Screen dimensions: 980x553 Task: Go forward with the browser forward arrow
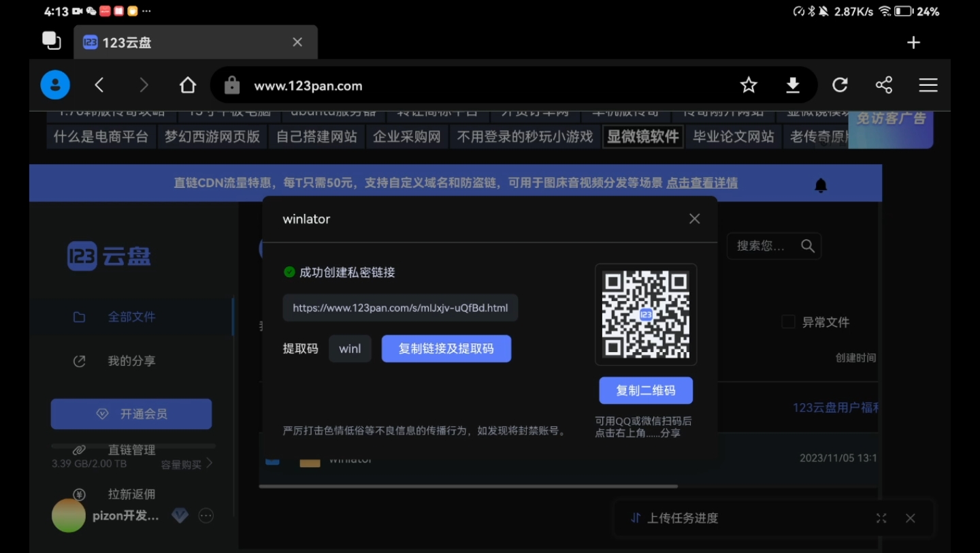(x=144, y=85)
